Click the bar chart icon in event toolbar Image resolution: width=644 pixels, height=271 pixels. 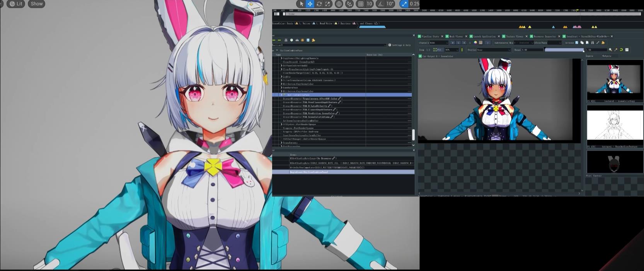click(x=297, y=40)
